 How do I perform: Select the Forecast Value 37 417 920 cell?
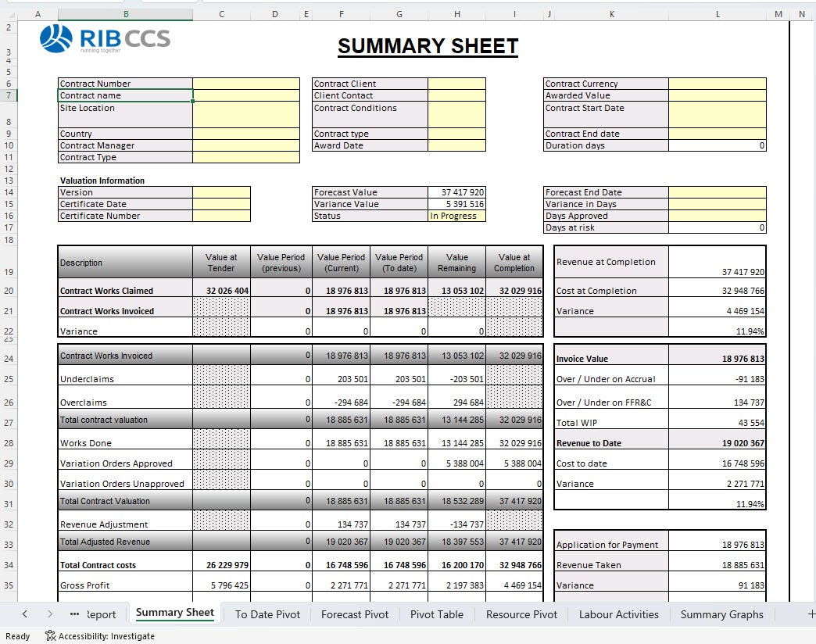pos(456,192)
